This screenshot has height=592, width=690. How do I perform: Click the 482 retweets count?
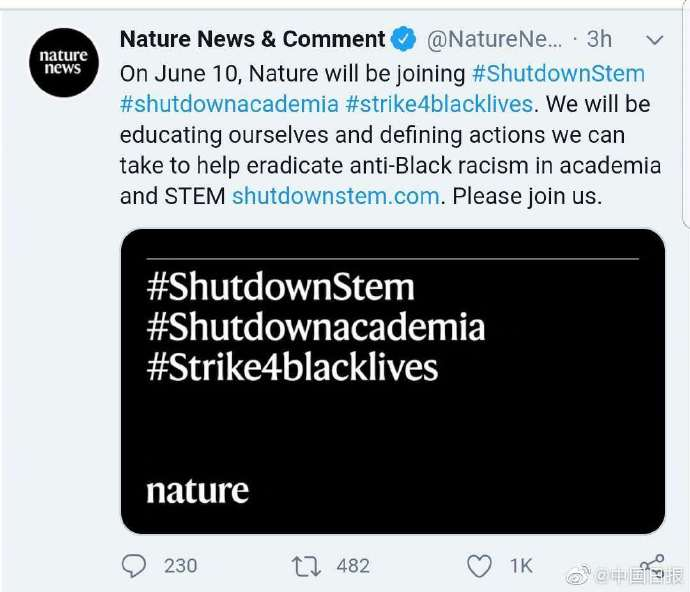point(353,566)
